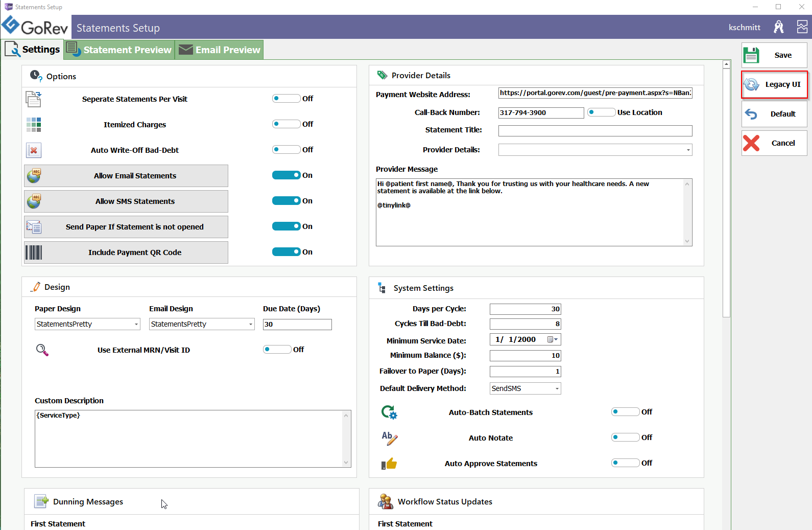This screenshot has height=530, width=812.
Task: Disable Include Payment QR Code switch
Action: 286,252
